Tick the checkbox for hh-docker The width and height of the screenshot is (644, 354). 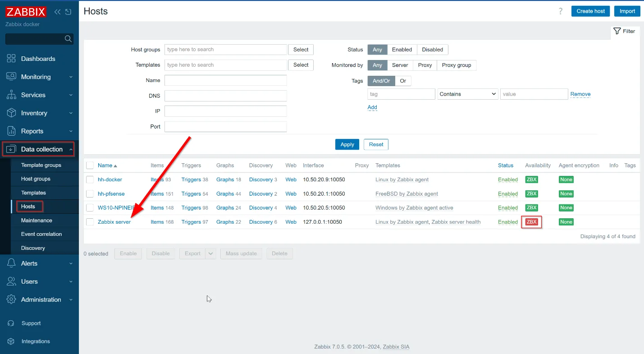coord(90,179)
